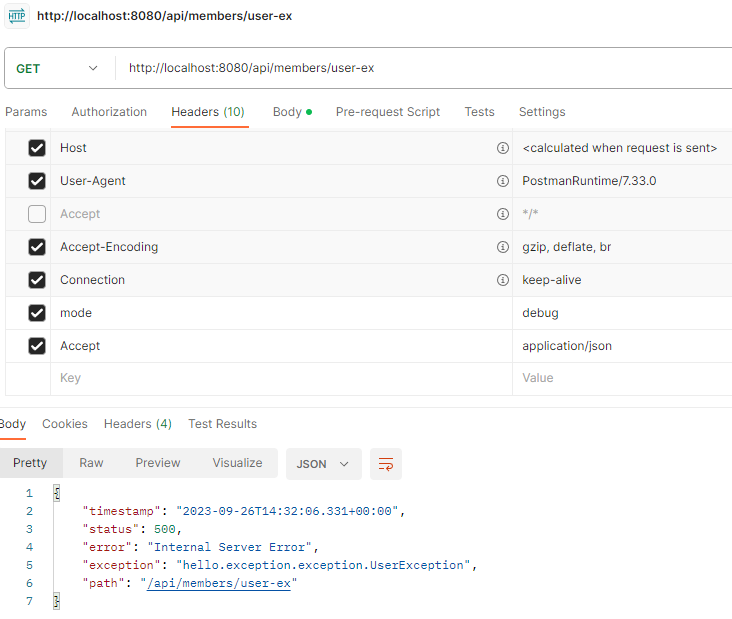Uncheck the User-Agent header checkbox
Image resolution: width=732 pixels, height=619 pixels.
coord(37,181)
